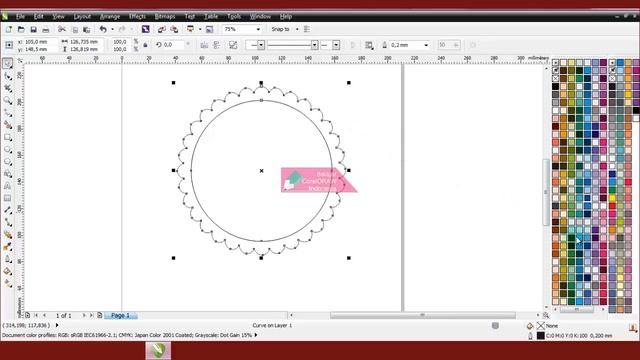Select the Blend interactive tool
The width and height of the screenshot is (640, 360).
click(x=7, y=235)
